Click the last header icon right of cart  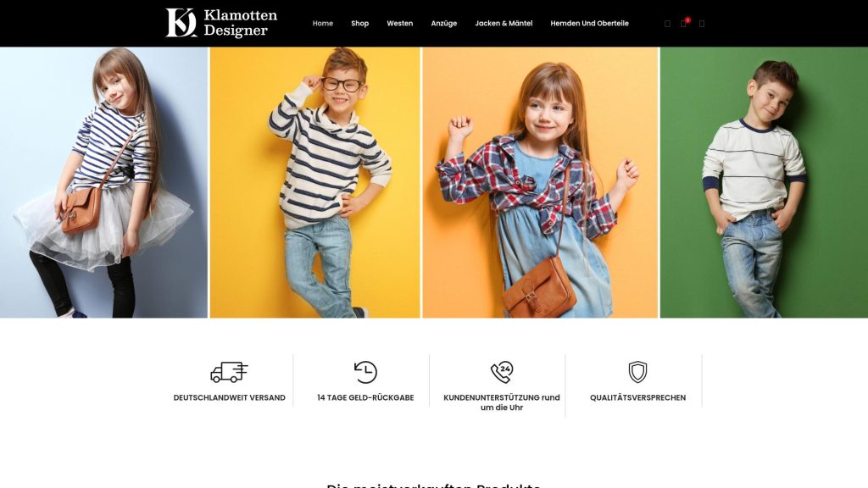pyautogui.click(x=701, y=24)
